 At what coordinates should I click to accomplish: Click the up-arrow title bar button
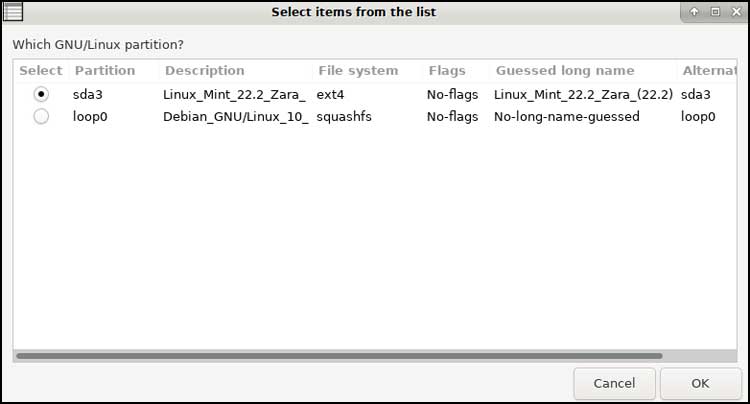click(x=695, y=12)
